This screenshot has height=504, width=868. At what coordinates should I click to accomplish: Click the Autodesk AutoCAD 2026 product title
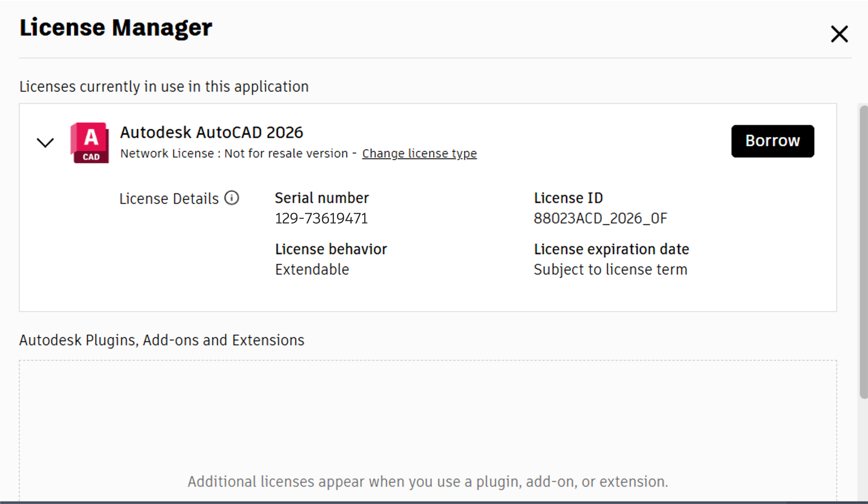[x=211, y=133]
